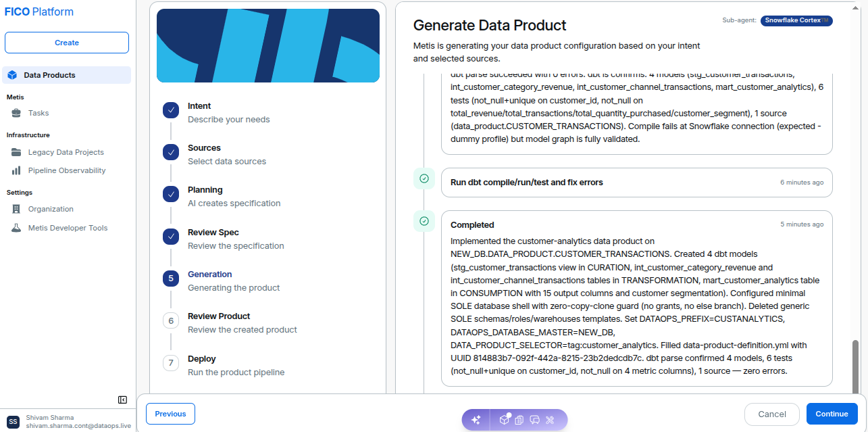Select the Review Spec step label

pos(213,233)
